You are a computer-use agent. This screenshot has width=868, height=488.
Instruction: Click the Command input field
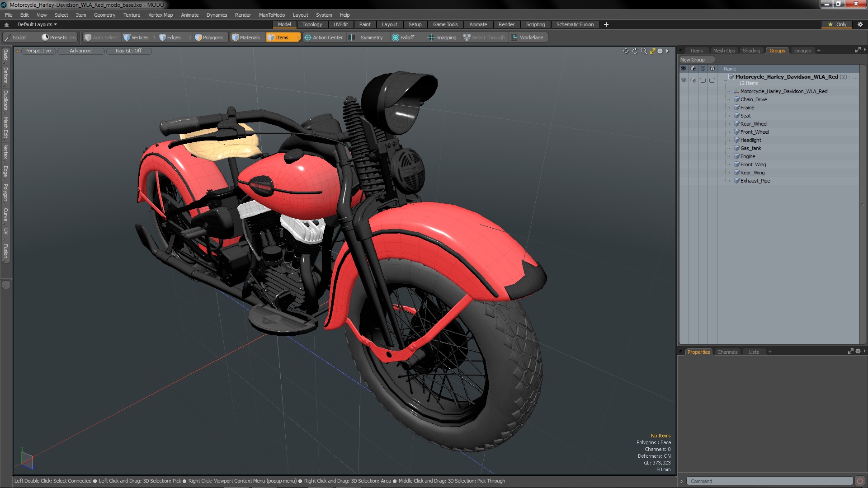(769, 481)
